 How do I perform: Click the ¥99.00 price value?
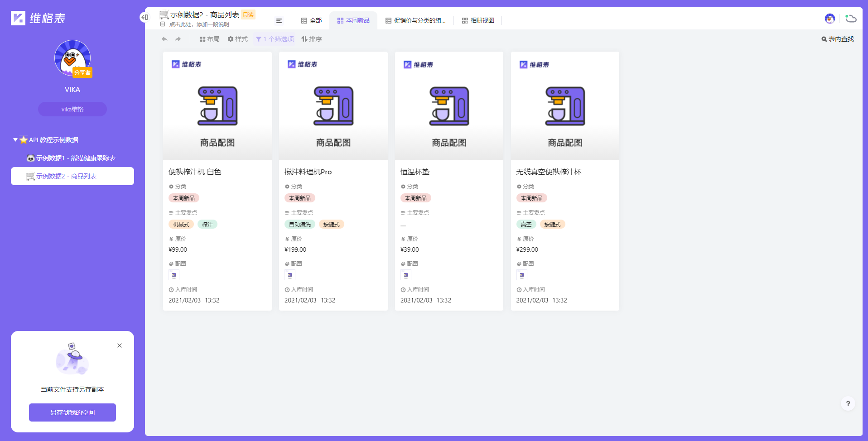(x=178, y=249)
